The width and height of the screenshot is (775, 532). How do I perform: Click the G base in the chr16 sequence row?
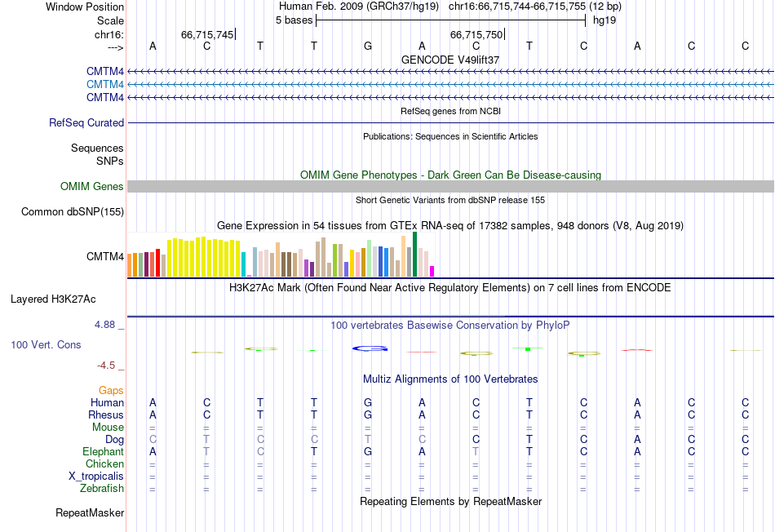(x=368, y=46)
